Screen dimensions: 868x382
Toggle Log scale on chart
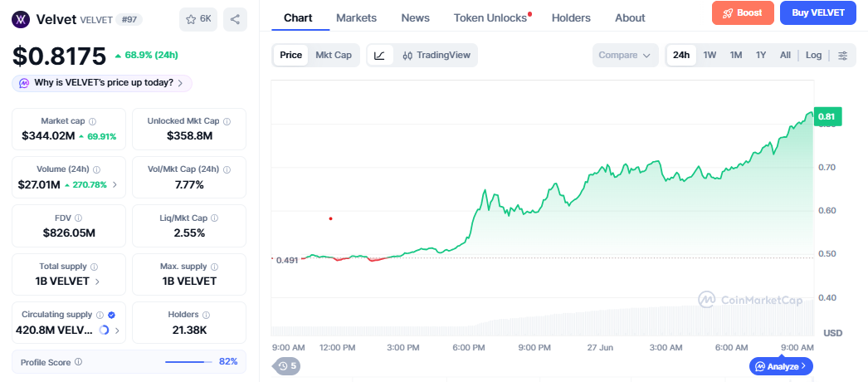[814, 56]
